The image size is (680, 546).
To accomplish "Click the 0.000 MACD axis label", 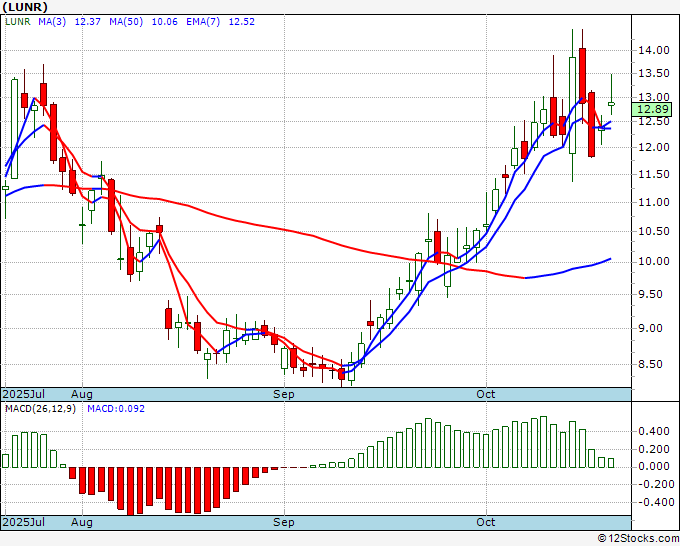I will pos(654,467).
